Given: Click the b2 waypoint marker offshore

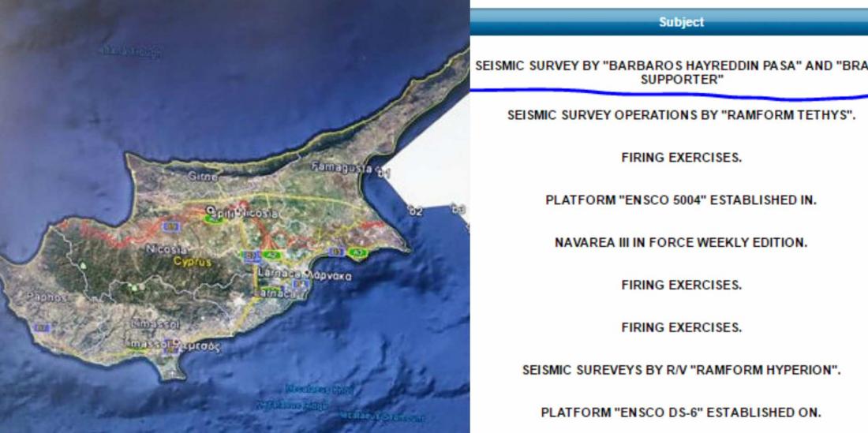Looking at the screenshot, I should click(x=414, y=211).
